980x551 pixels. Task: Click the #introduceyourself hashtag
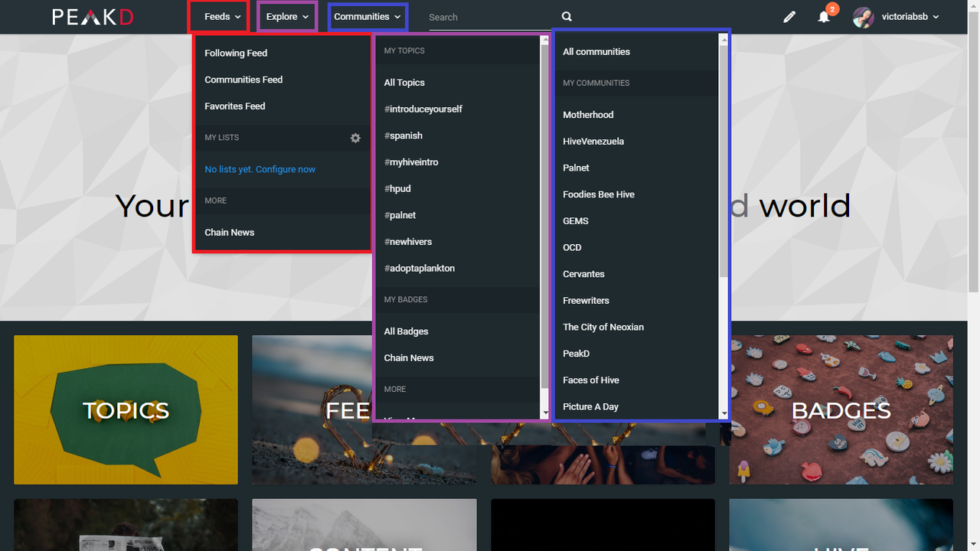pyautogui.click(x=423, y=109)
